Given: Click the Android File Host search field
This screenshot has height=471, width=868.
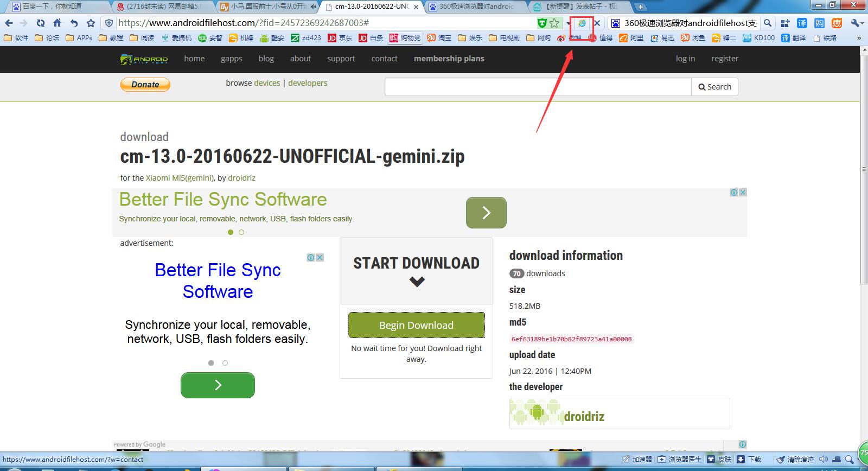Looking at the screenshot, I should click(x=538, y=87).
